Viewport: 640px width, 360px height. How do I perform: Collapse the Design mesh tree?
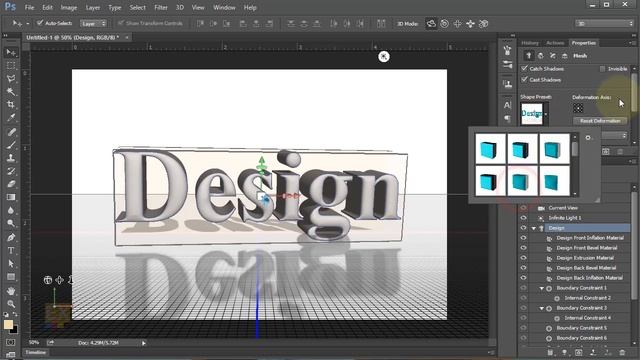coord(533,228)
